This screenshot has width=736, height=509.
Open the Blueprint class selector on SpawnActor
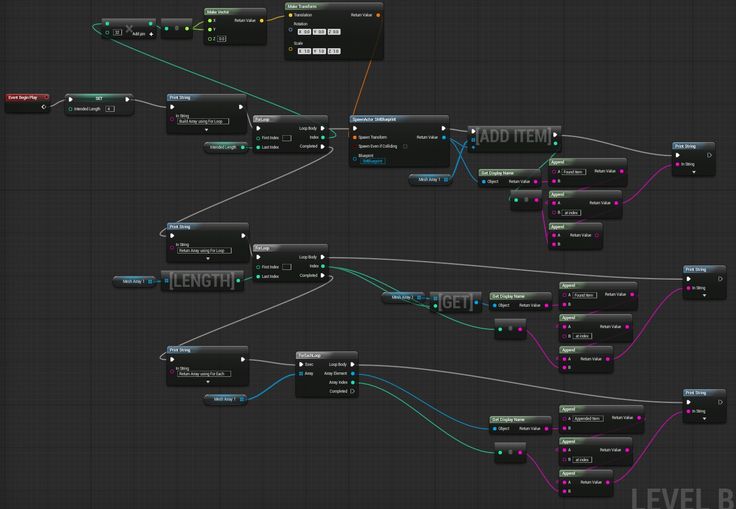pyautogui.click(x=373, y=161)
